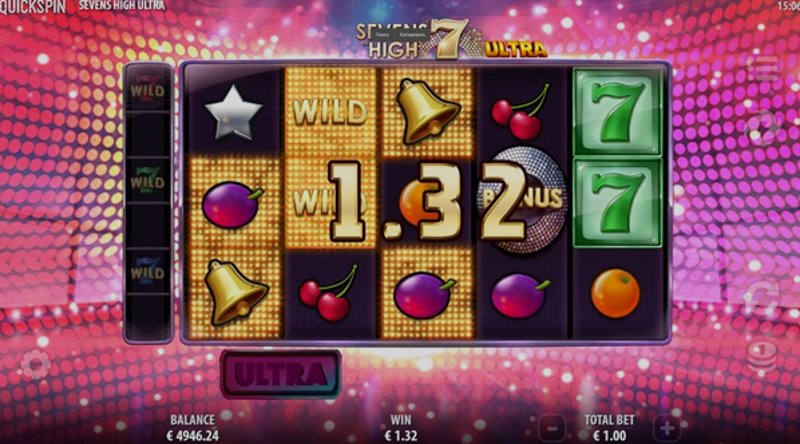Open the hamburger menu icon

point(764,67)
